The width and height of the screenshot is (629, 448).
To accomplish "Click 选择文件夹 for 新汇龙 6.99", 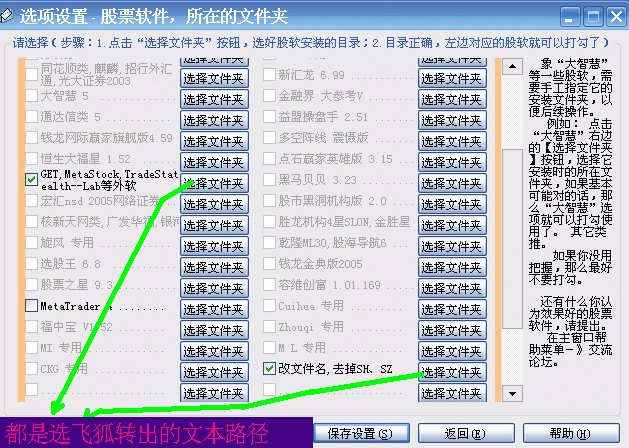I will pos(452,78).
